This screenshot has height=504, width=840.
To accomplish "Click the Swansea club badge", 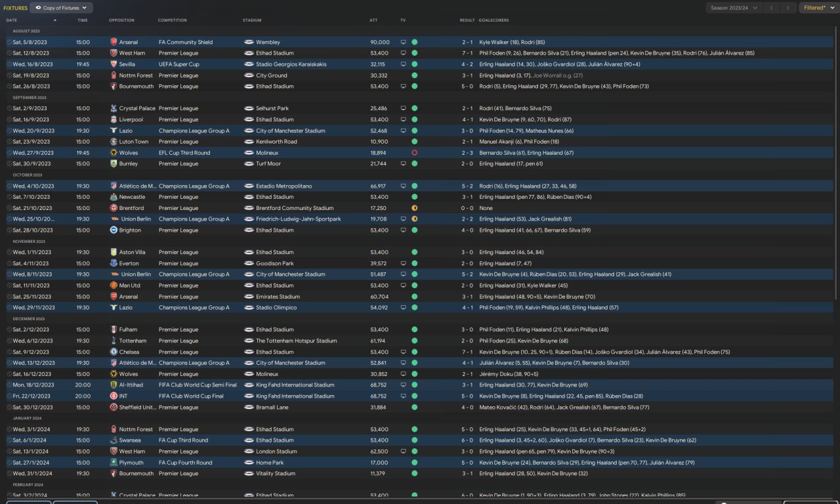I will 114,440.
